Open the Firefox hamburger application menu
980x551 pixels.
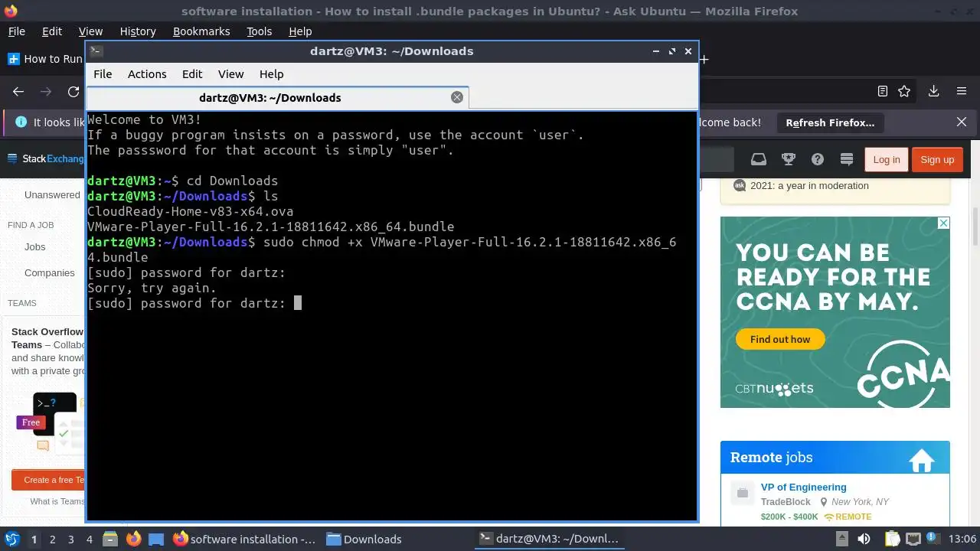[x=962, y=91]
